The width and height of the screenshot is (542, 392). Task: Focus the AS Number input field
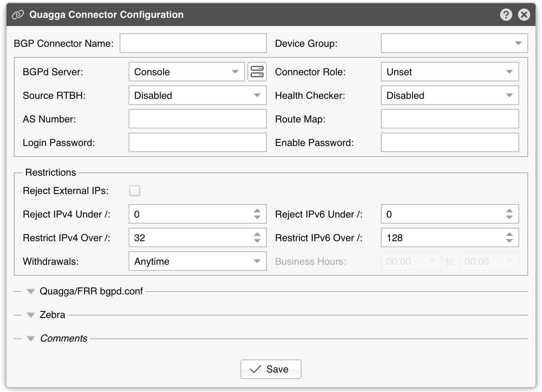point(198,119)
